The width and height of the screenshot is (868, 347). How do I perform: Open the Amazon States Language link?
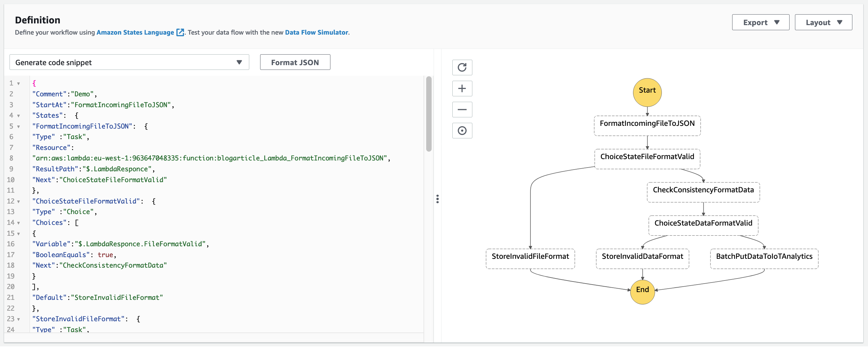pyautogui.click(x=135, y=32)
